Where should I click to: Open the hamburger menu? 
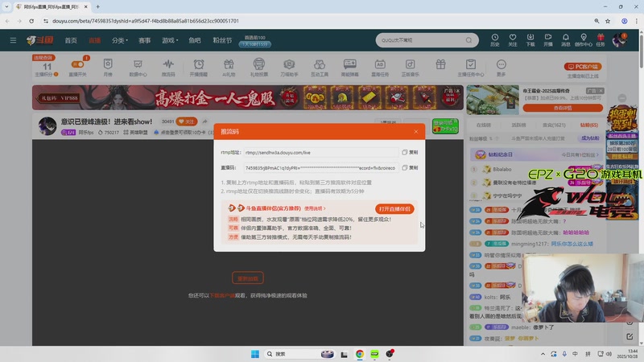[13, 40]
